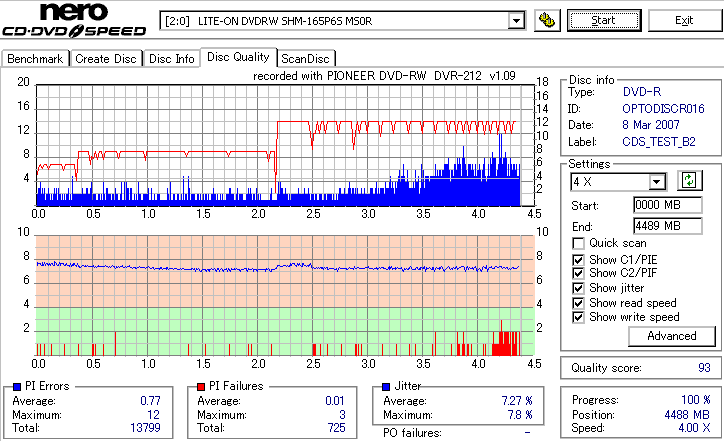Image resolution: width=724 pixels, height=441 pixels.
Task: Toggle Show read speed checkbox
Action: point(578,303)
